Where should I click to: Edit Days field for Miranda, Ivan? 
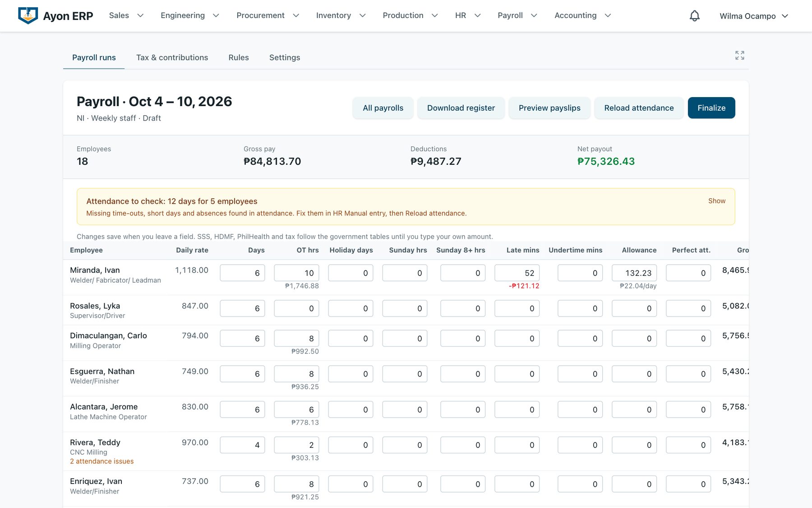click(242, 273)
